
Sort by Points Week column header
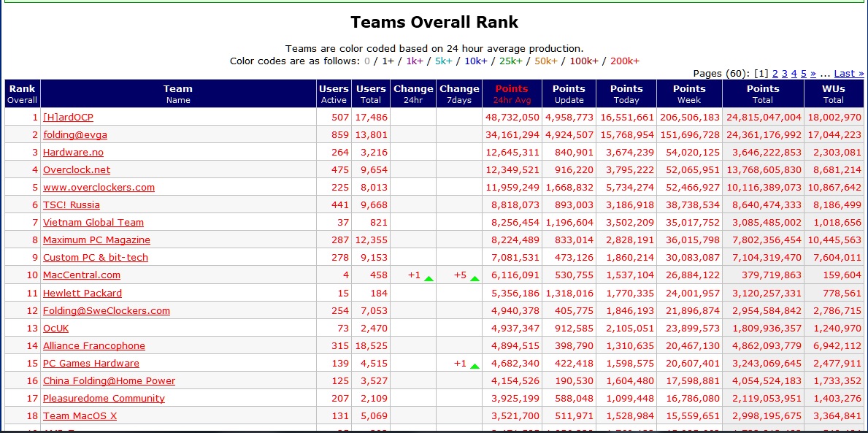[689, 93]
